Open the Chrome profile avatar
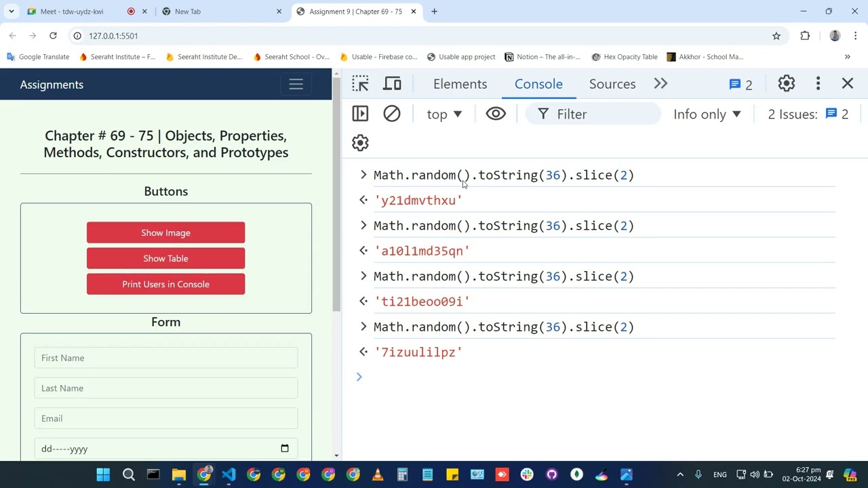This screenshot has width=868, height=488. tap(835, 36)
